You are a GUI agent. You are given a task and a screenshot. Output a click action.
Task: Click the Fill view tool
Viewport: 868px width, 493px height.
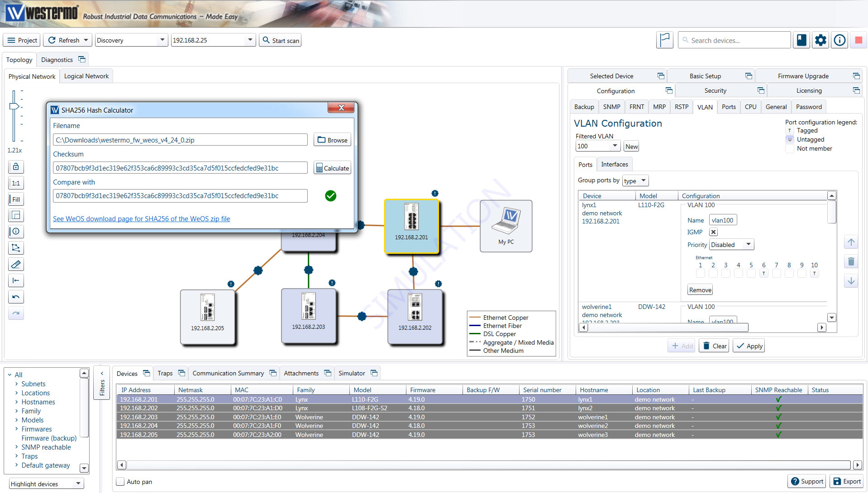(16, 199)
